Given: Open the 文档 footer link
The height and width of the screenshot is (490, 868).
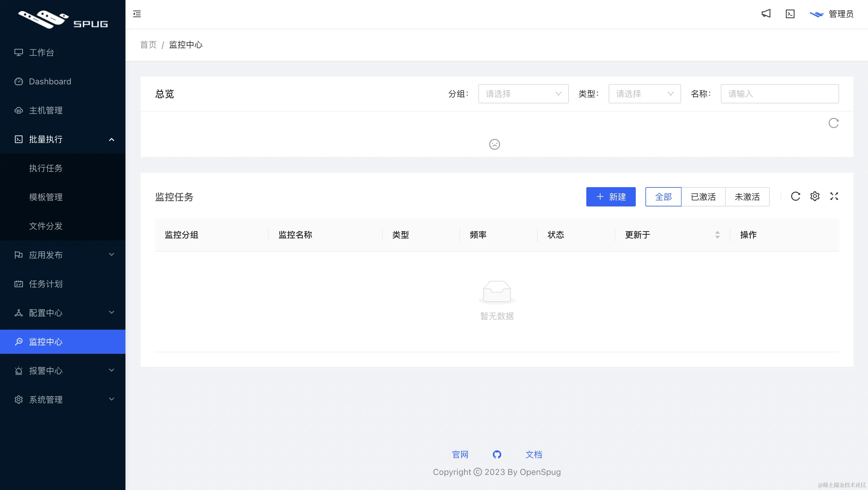Looking at the screenshot, I should point(534,455).
